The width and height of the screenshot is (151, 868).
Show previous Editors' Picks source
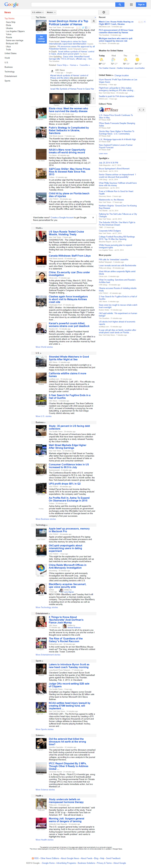[140, 109]
